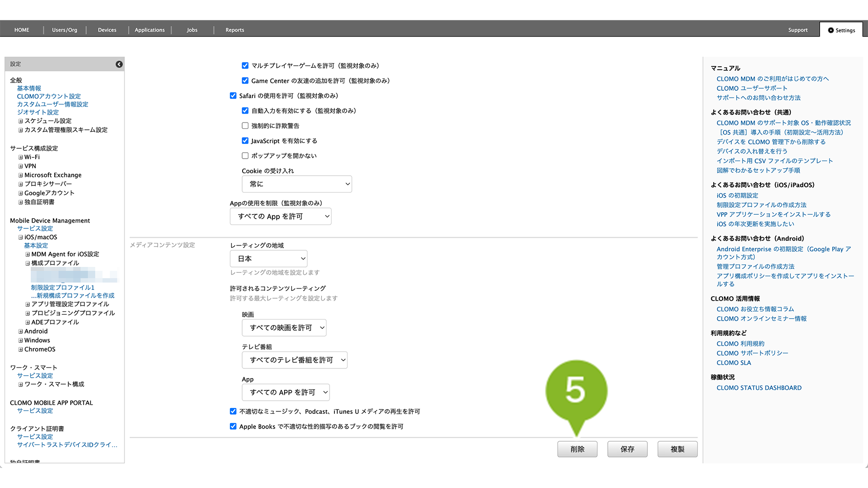Collapse the 構成プロファイル minus icon

[x=28, y=264]
